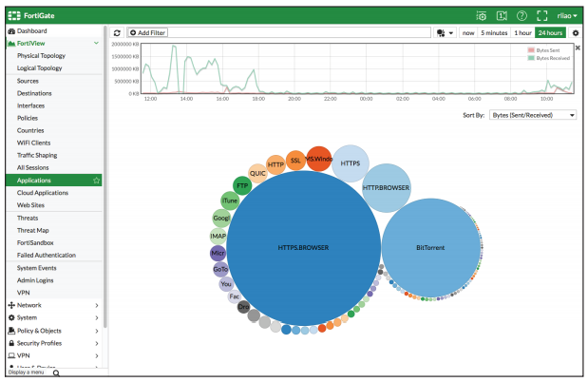Open System Events view
The height and width of the screenshot is (382, 588).
(37, 268)
